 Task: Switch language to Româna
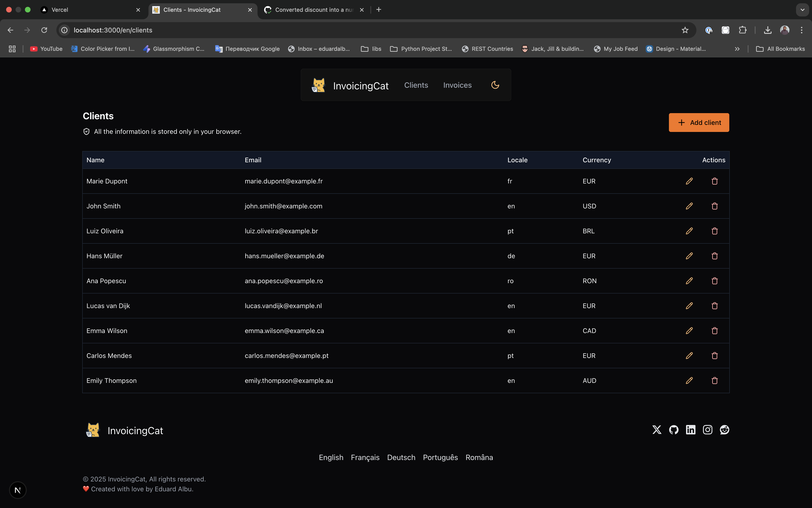pyautogui.click(x=479, y=457)
